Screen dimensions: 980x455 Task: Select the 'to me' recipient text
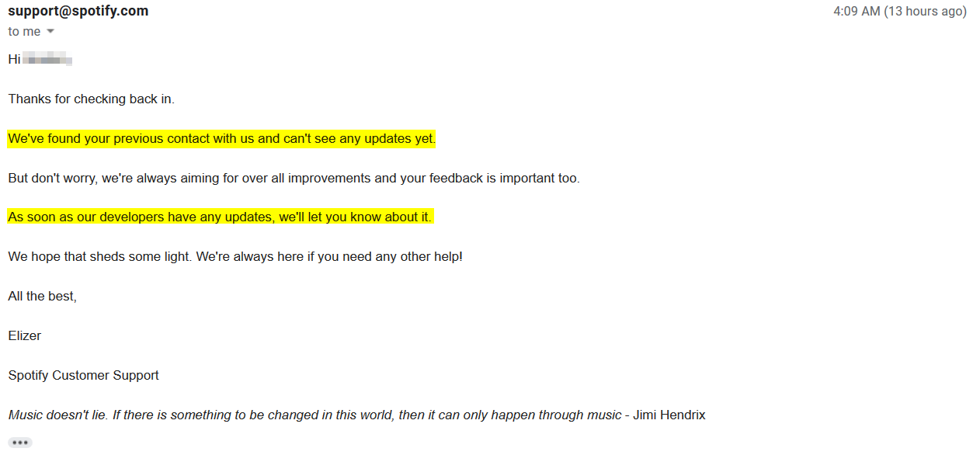(24, 32)
